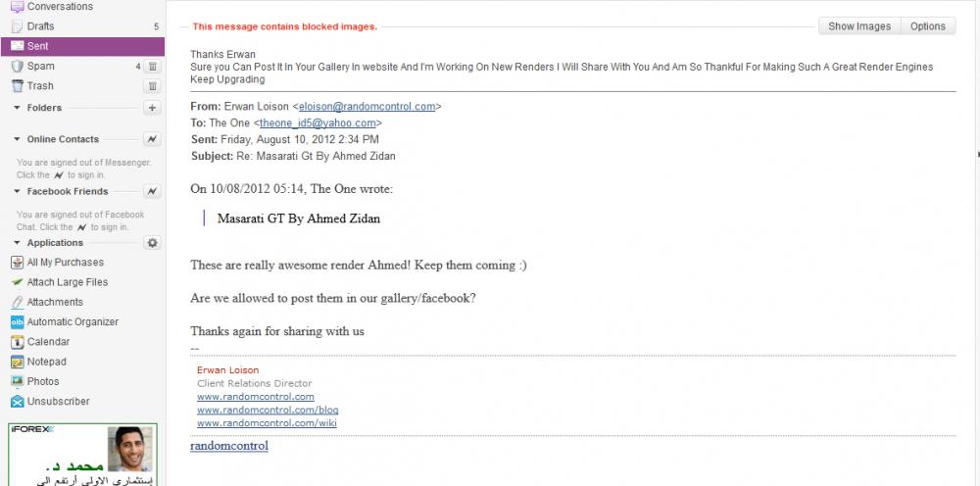Screen dimensions: 980x486
Task: Open the Calendar application
Action: 48,342
